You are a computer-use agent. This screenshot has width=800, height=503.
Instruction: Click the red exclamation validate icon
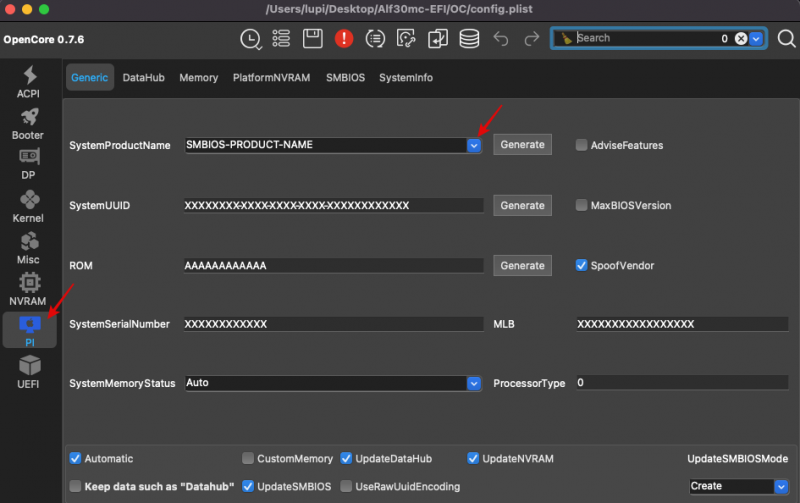344,39
